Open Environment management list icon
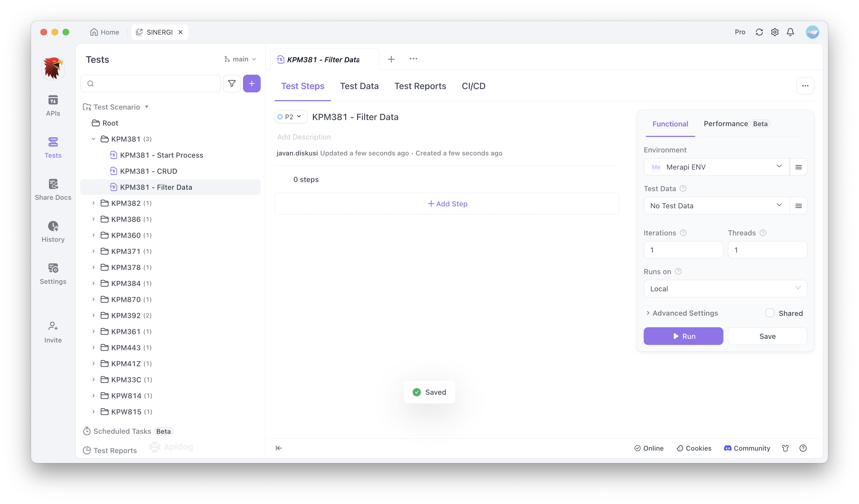Image resolution: width=859 pixels, height=504 pixels. click(x=798, y=167)
